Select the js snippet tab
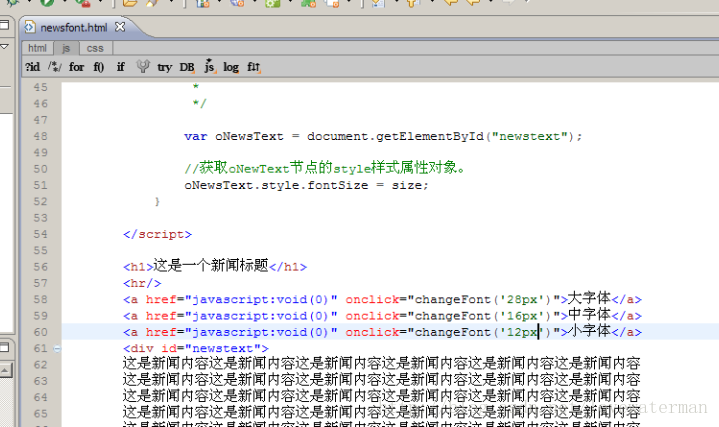 coord(66,48)
